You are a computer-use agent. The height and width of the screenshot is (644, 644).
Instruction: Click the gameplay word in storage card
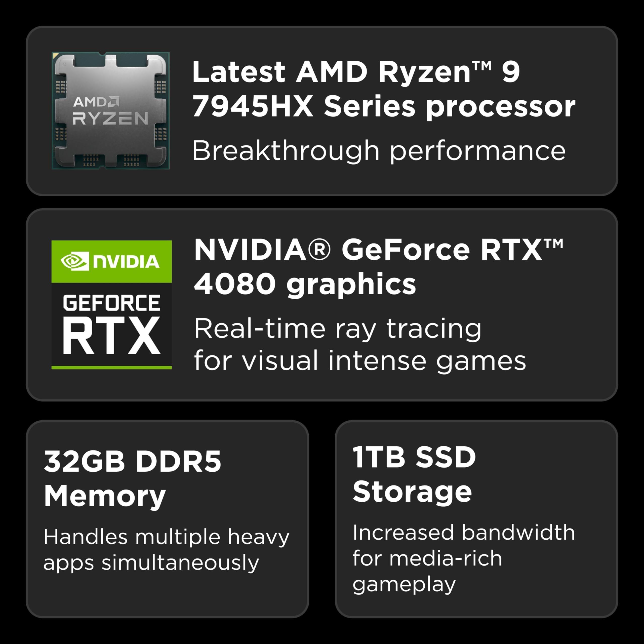pyautogui.click(x=404, y=584)
